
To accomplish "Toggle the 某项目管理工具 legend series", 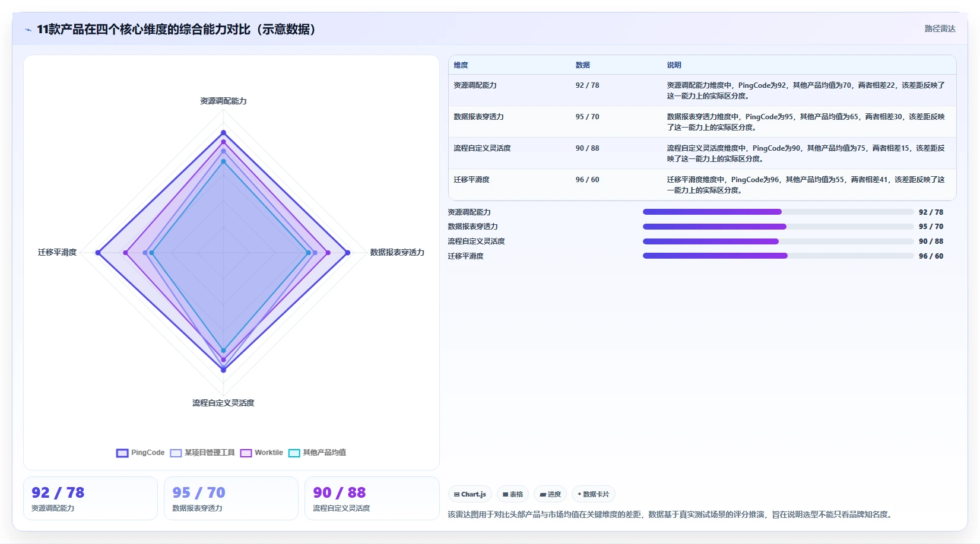I will pos(202,453).
